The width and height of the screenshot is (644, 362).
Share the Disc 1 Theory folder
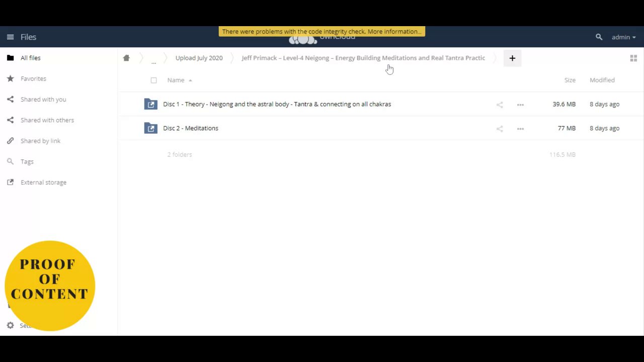coord(500,105)
